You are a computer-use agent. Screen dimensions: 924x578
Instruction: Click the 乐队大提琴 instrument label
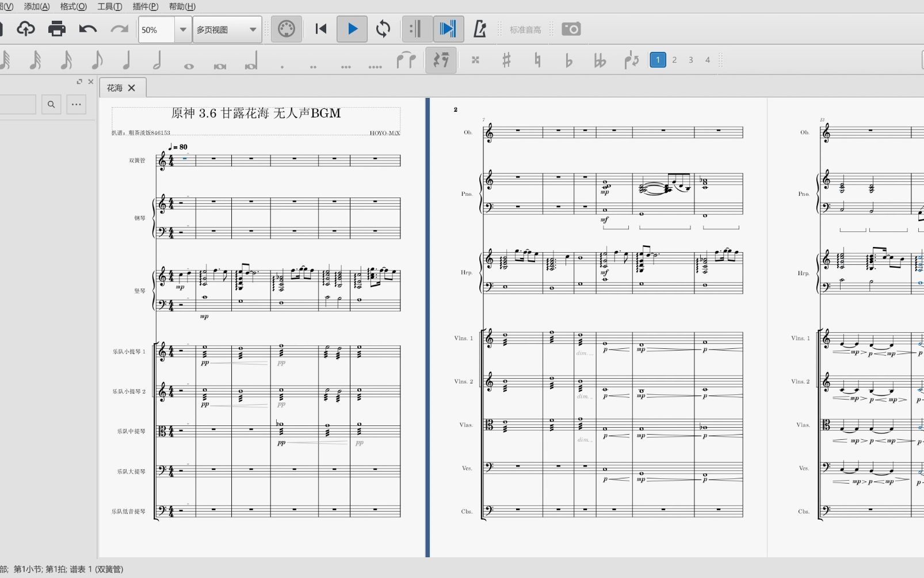[131, 471]
